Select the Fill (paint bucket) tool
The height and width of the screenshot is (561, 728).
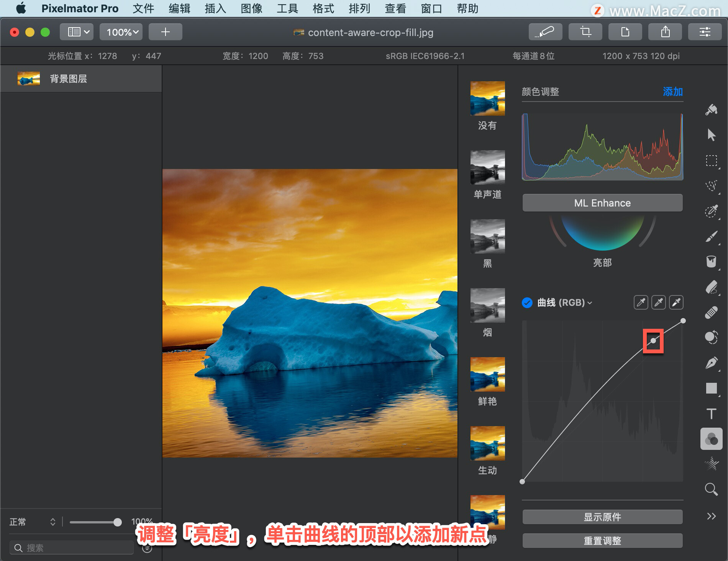pyautogui.click(x=712, y=262)
